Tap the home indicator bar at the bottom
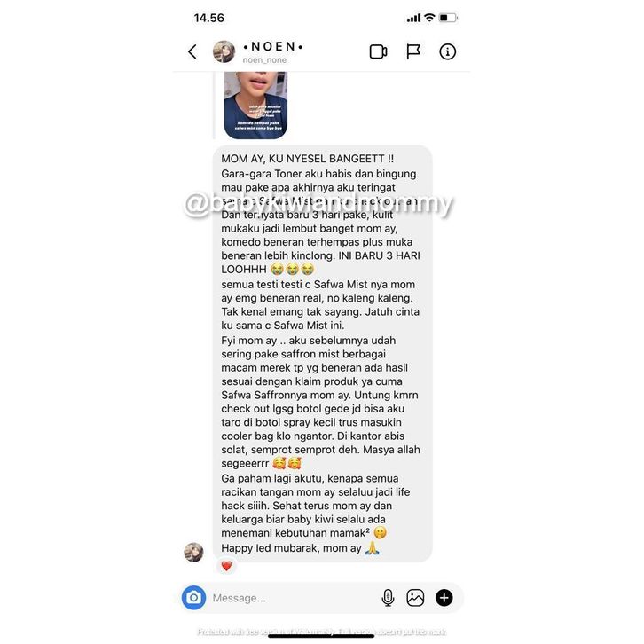 coord(321,636)
